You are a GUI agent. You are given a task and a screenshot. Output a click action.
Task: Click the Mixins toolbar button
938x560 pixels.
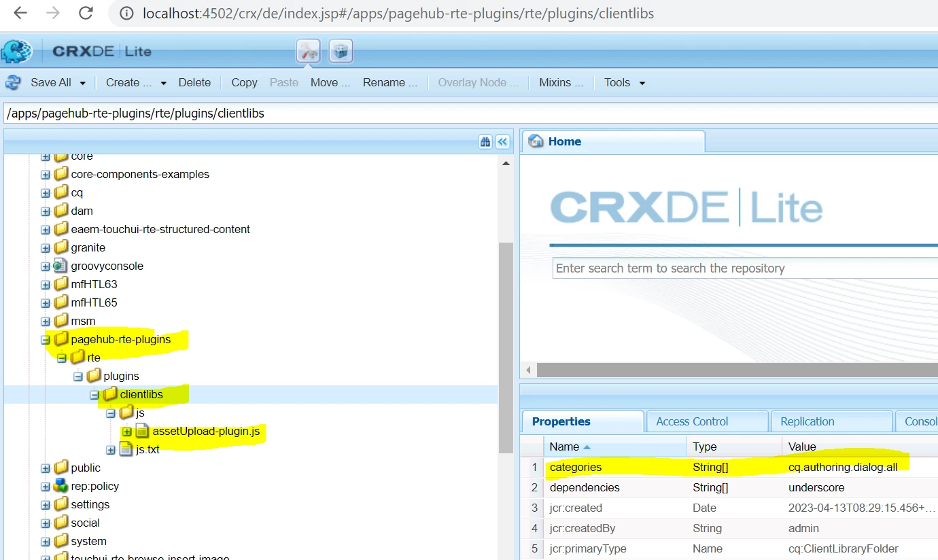561,82
